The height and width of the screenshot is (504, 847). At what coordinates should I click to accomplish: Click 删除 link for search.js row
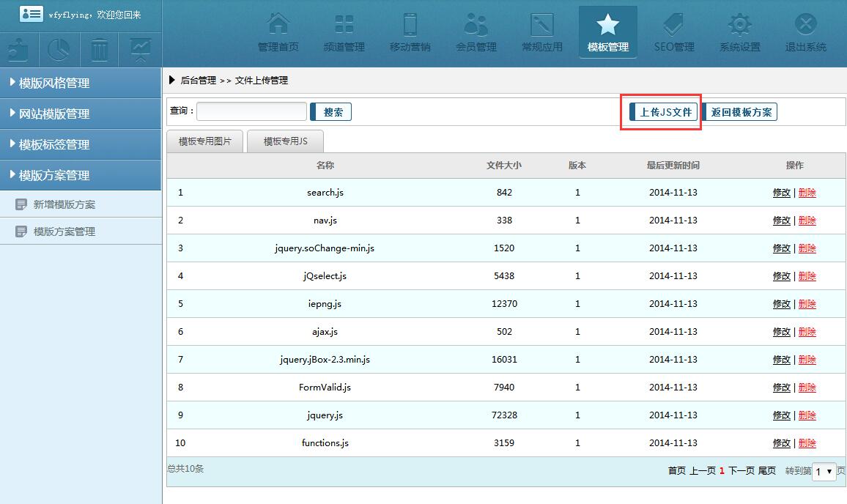click(x=807, y=193)
